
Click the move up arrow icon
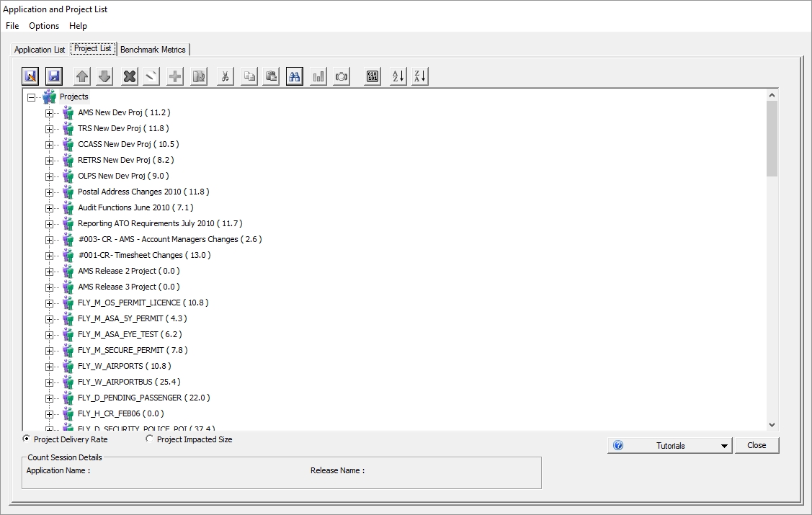[82, 76]
